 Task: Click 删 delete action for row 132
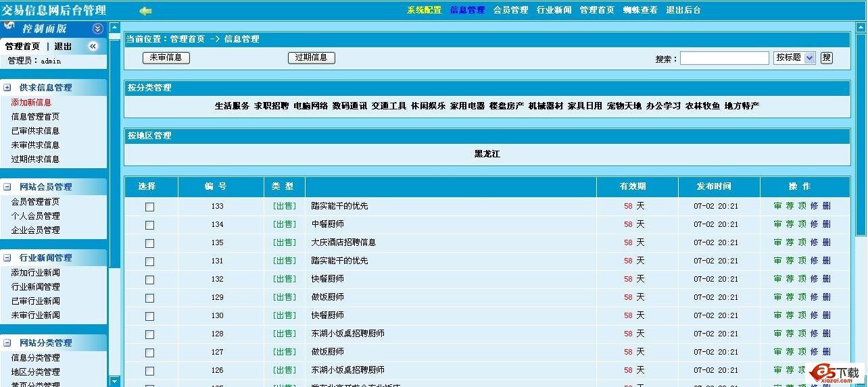827,279
